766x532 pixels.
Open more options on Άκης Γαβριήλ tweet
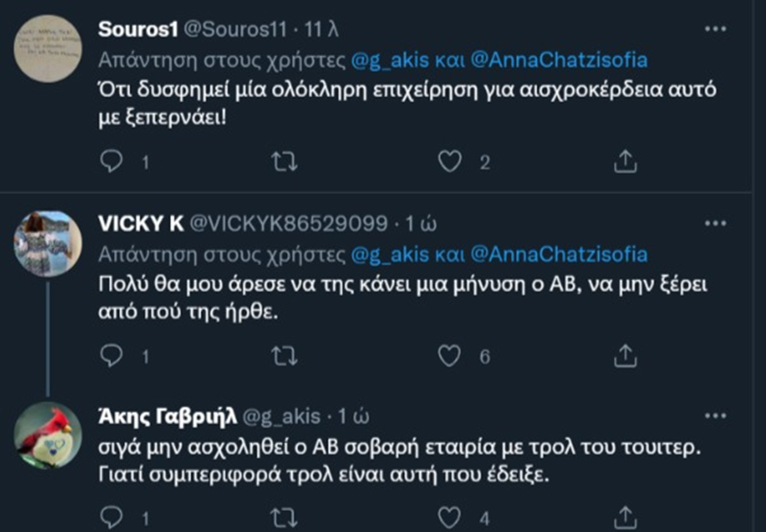[x=715, y=414]
